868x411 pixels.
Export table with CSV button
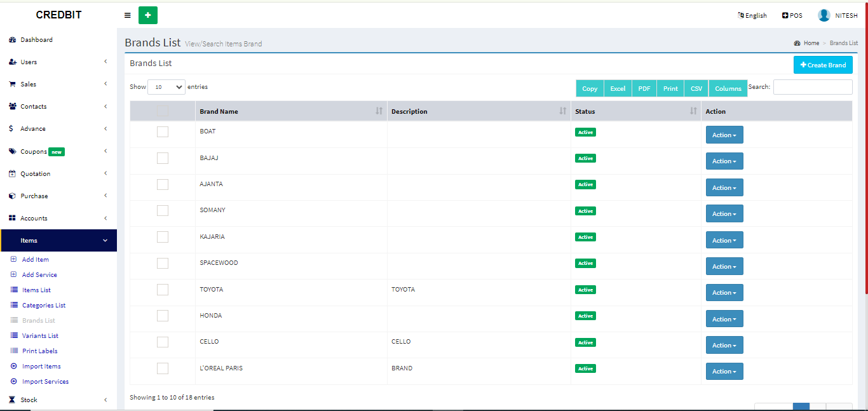(696, 88)
